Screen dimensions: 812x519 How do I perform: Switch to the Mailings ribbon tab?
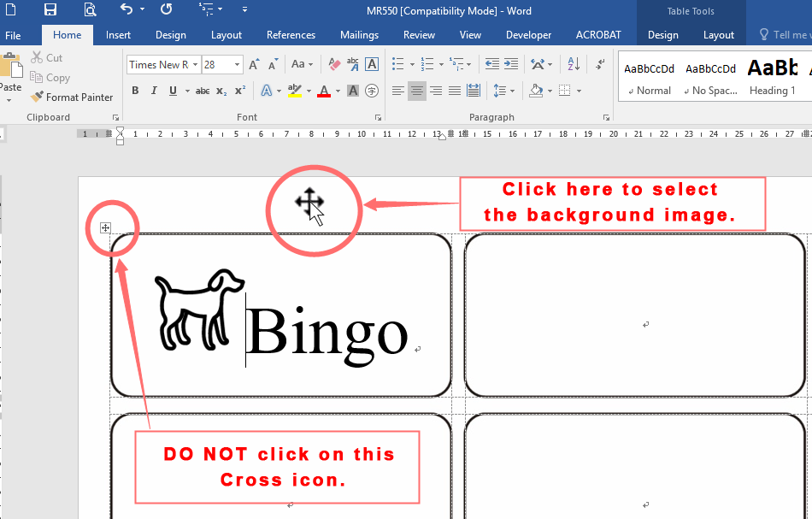tap(358, 35)
